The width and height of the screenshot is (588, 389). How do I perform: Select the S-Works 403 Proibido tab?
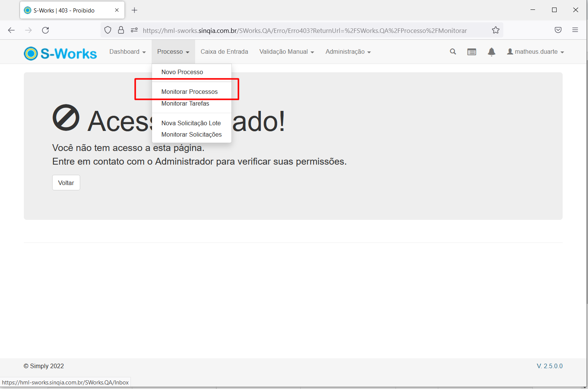tap(72, 10)
